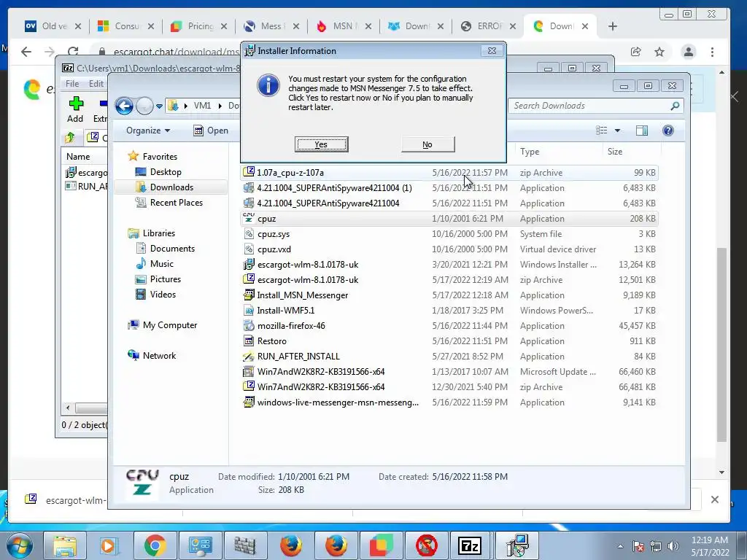The image size is (747, 560).
Task: Select mozilla-firefox-46 installer icon
Action: click(x=249, y=326)
